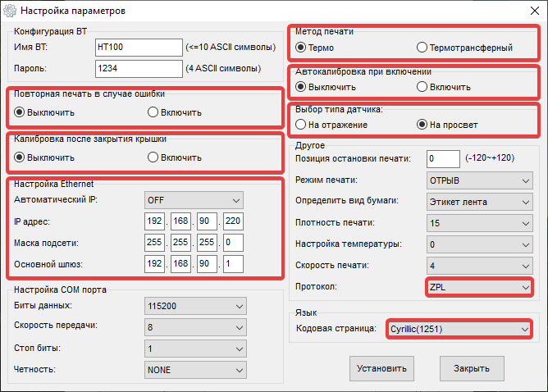Click Пароль field containing 1234
This screenshot has width=548, height=392.
pyautogui.click(x=139, y=69)
